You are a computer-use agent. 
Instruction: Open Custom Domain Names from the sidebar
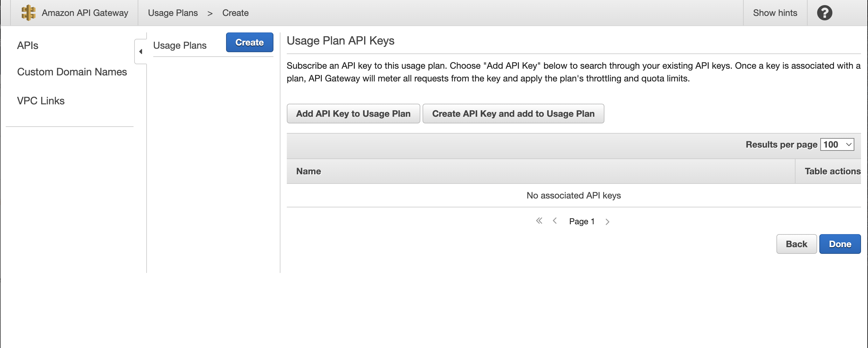[72, 72]
